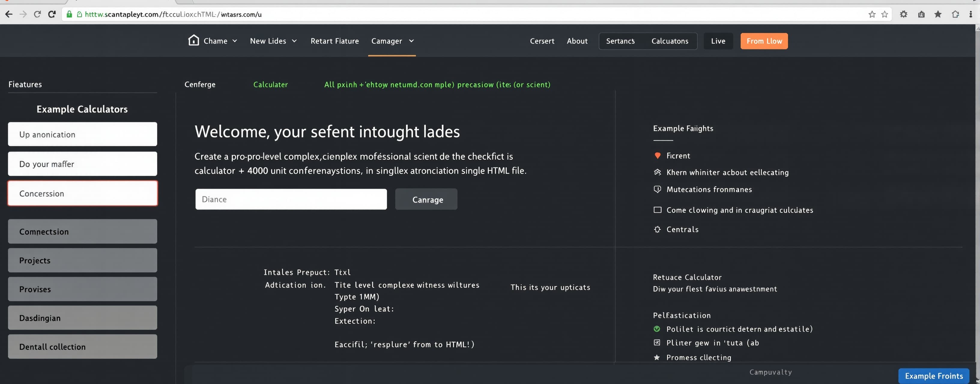Click into the Diance input field
This screenshot has height=384, width=980.
pos(291,199)
